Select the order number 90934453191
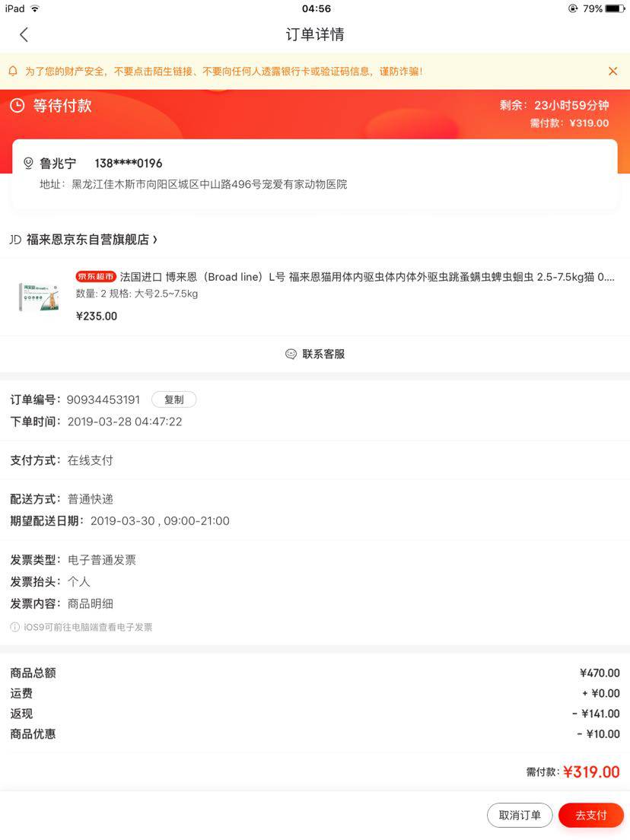 (103, 399)
